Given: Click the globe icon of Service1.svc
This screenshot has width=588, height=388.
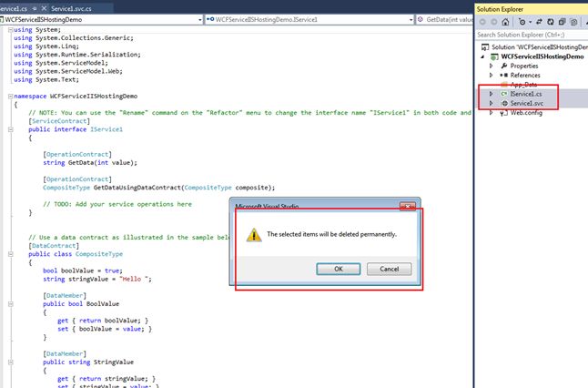Looking at the screenshot, I should [x=504, y=103].
